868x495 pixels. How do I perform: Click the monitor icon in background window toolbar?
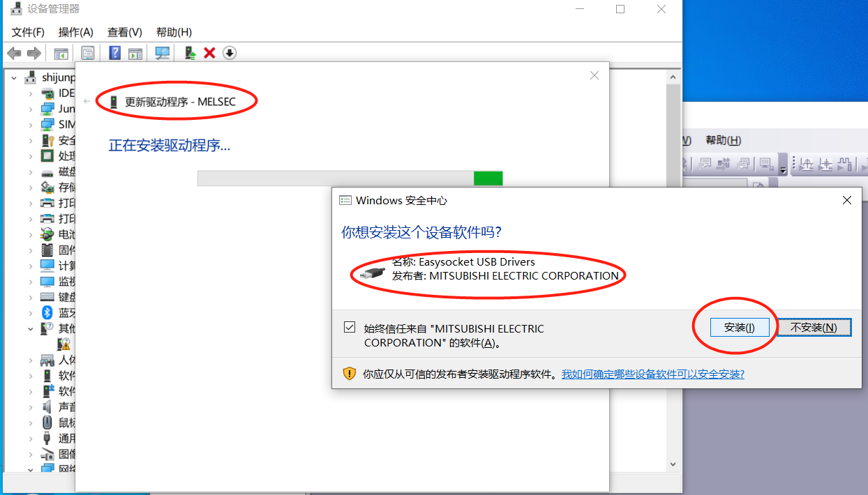[x=766, y=165]
